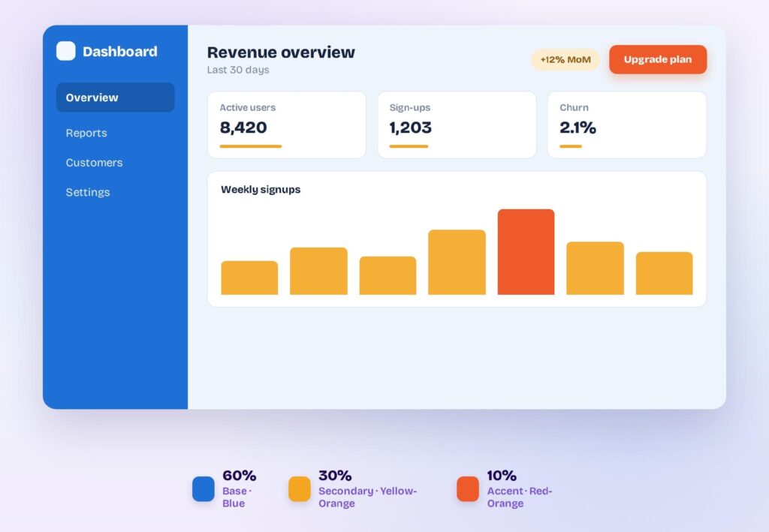This screenshot has width=769, height=532.
Task: Select the Overview sidebar item
Action: point(115,98)
